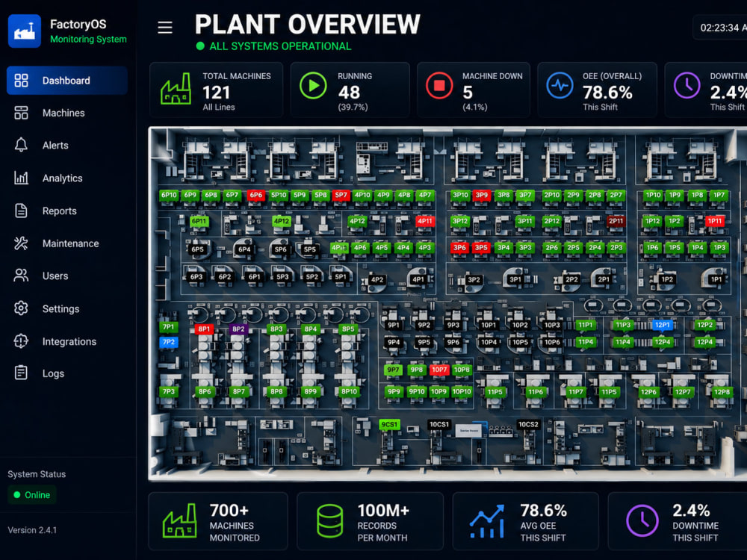Open the hamburger menu
Viewport: 747px width, 560px height.
click(165, 28)
